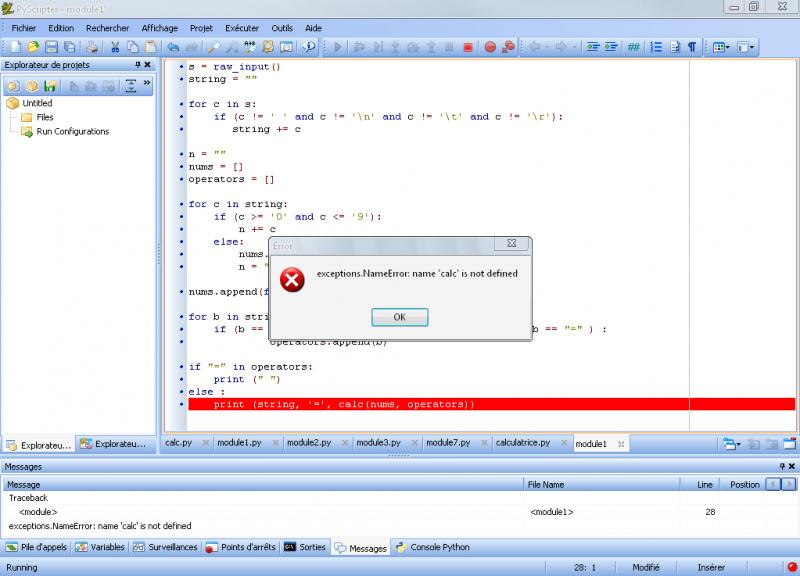Screen dimensions: 800x576
Task: Click next message arrow in Messages header
Action: [x=788, y=484]
